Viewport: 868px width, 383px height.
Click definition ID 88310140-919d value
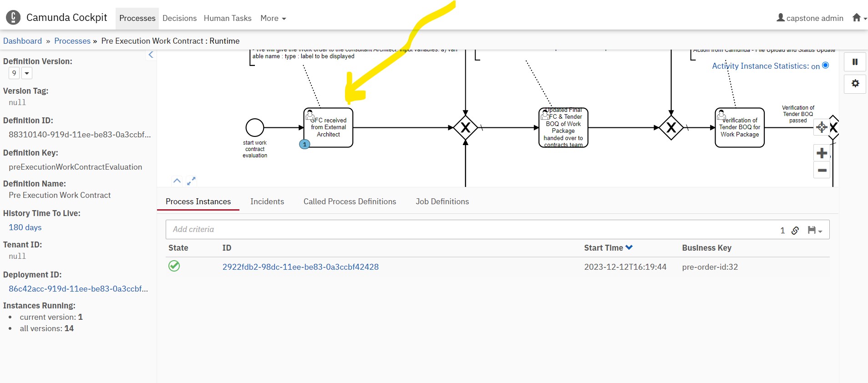pos(80,135)
